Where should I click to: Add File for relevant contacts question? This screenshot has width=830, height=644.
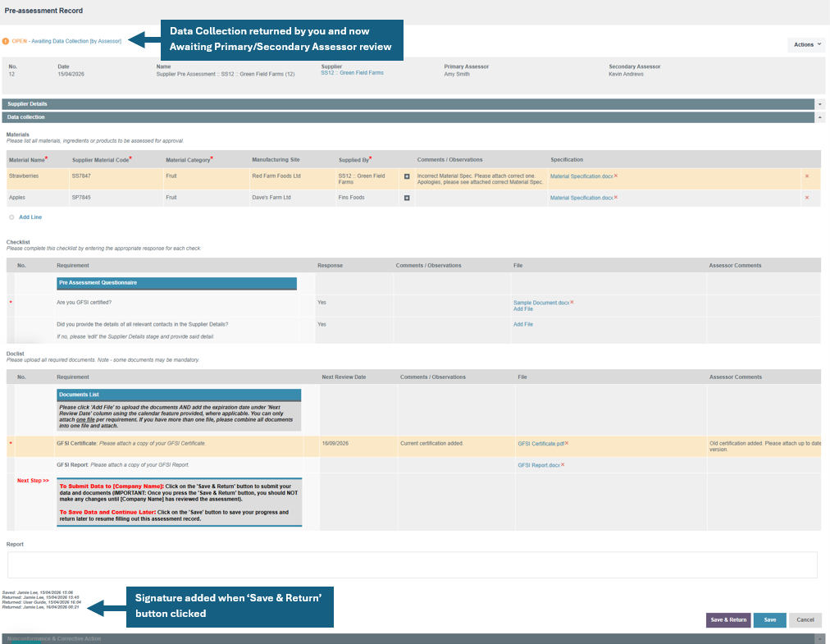(523, 325)
